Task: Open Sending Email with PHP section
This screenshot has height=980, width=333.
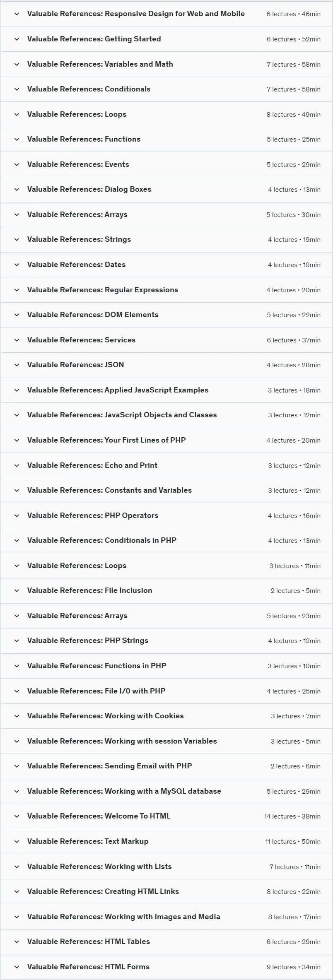Action: coord(166,766)
